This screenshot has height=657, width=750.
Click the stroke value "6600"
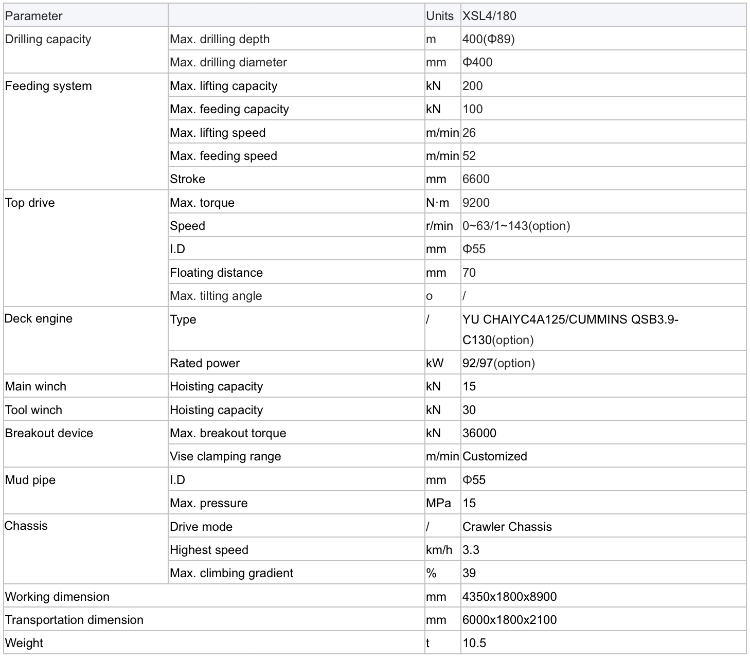tap(475, 179)
